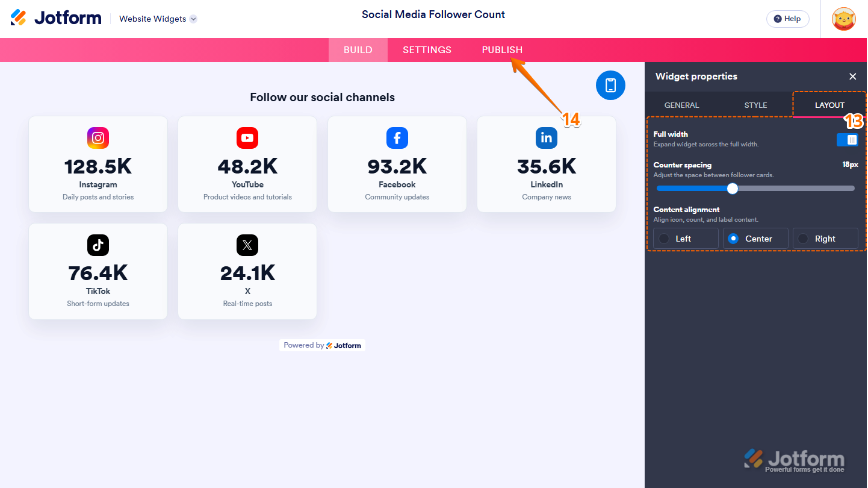Click 'Short-form updates' description text
The height and width of the screenshot is (488, 868).
pos(98,304)
